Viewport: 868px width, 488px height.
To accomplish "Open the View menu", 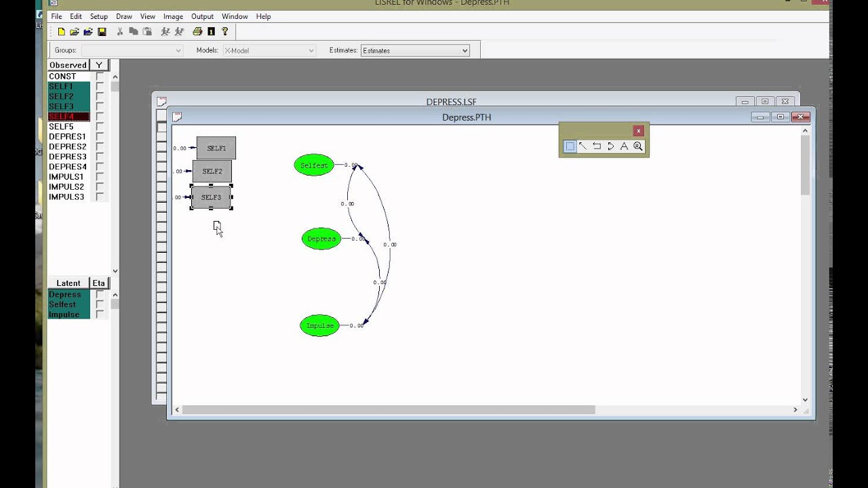I will pos(148,16).
